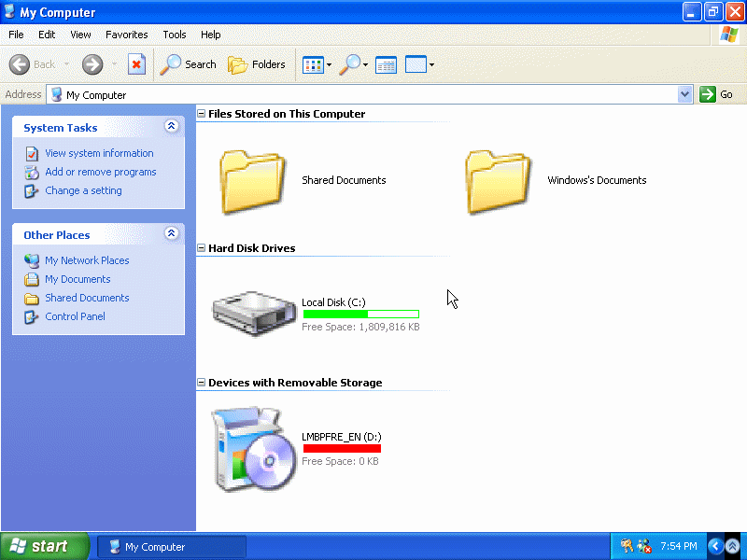Image resolution: width=747 pixels, height=560 pixels.
Task: Open the Tools menu
Action: coord(175,35)
